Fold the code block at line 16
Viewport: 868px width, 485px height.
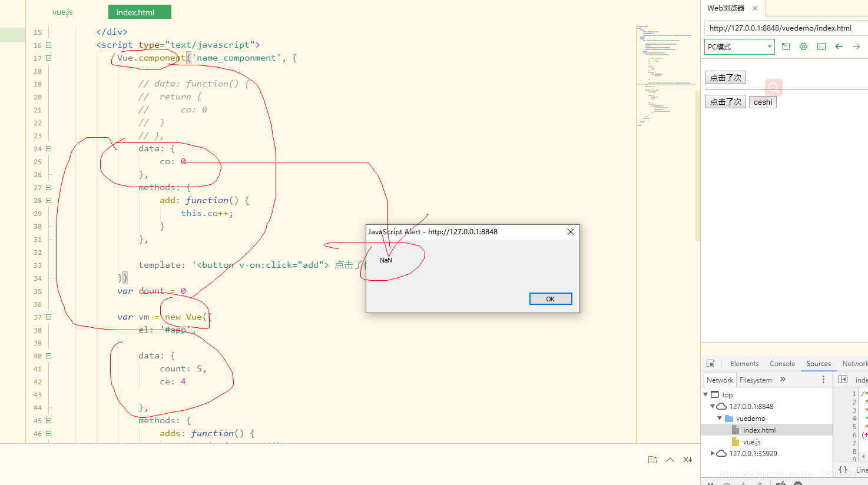[48, 45]
